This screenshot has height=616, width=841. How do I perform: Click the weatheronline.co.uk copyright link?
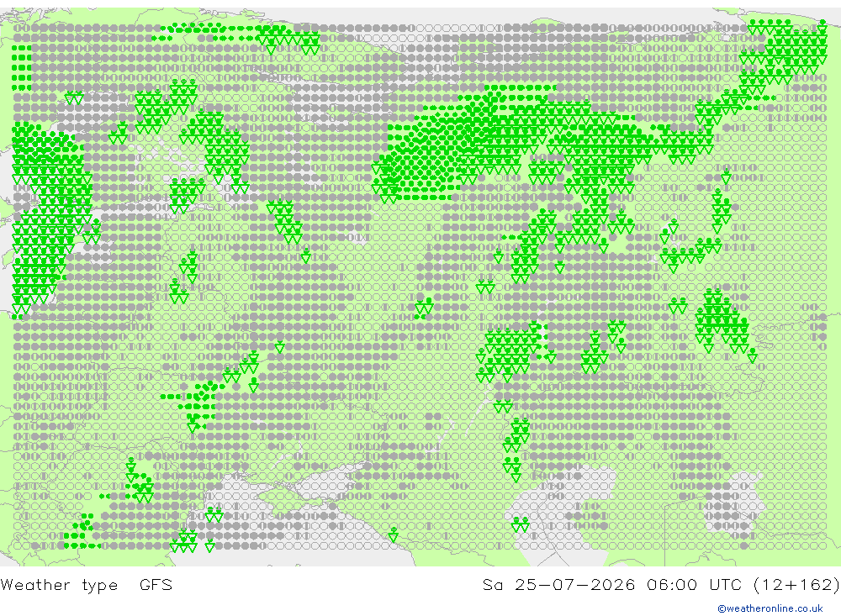770,608
